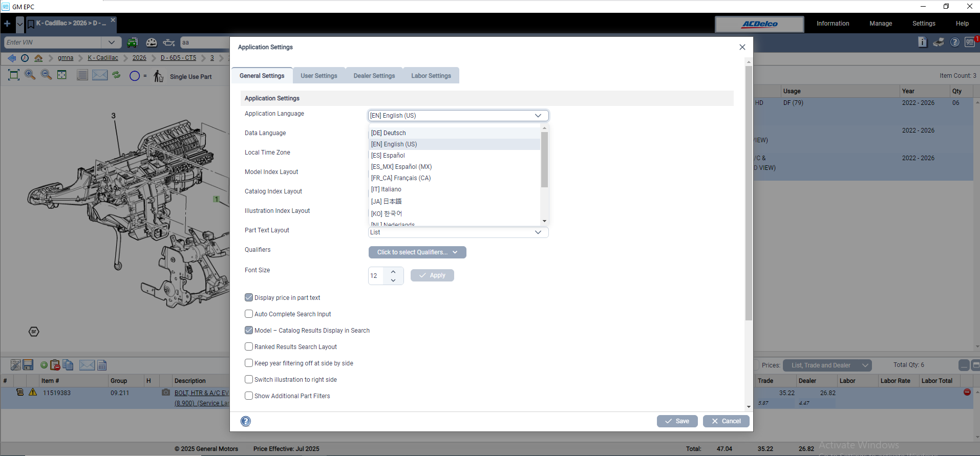Uncheck Display price in part text

(249, 297)
